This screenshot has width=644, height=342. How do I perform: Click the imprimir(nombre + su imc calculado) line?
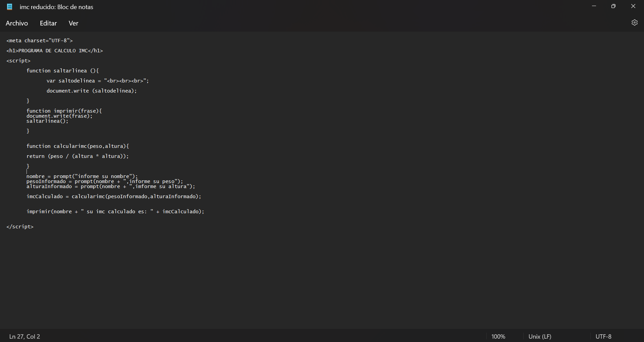115,212
